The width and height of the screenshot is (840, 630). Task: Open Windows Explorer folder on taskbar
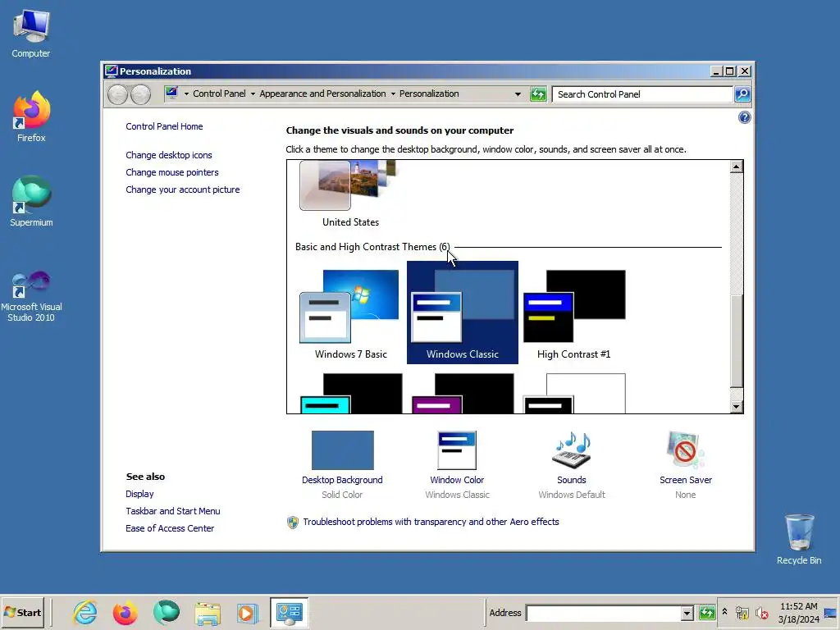coord(208,614)
